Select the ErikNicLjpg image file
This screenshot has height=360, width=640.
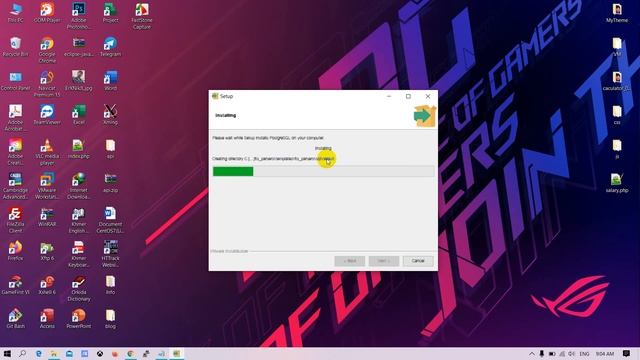click(79, 80)
